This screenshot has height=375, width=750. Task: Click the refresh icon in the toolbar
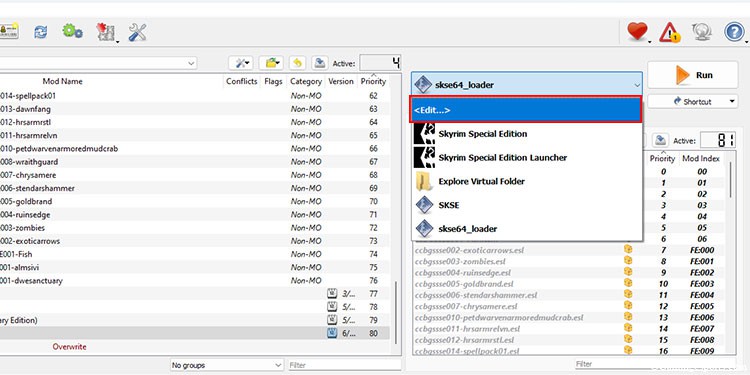(x=40, y=32)
